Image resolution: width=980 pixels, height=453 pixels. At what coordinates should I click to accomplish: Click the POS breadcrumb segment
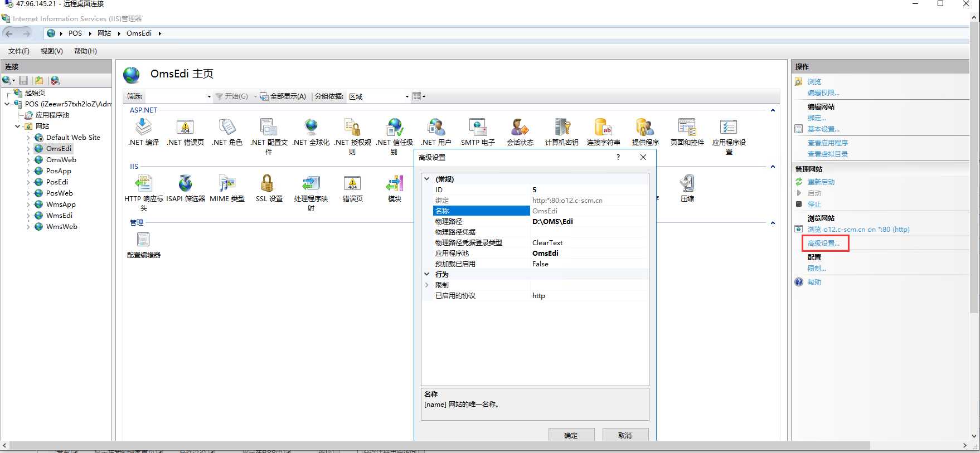point(75,33)
